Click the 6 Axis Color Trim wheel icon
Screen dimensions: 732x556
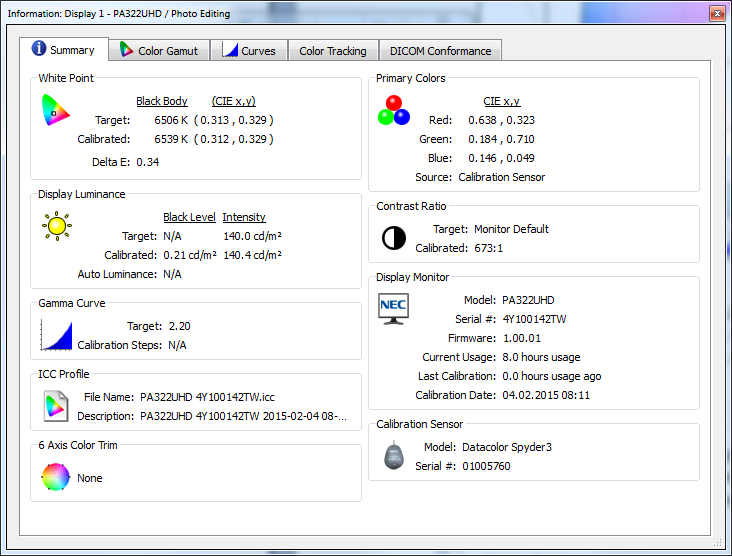(x=56, y=478)
